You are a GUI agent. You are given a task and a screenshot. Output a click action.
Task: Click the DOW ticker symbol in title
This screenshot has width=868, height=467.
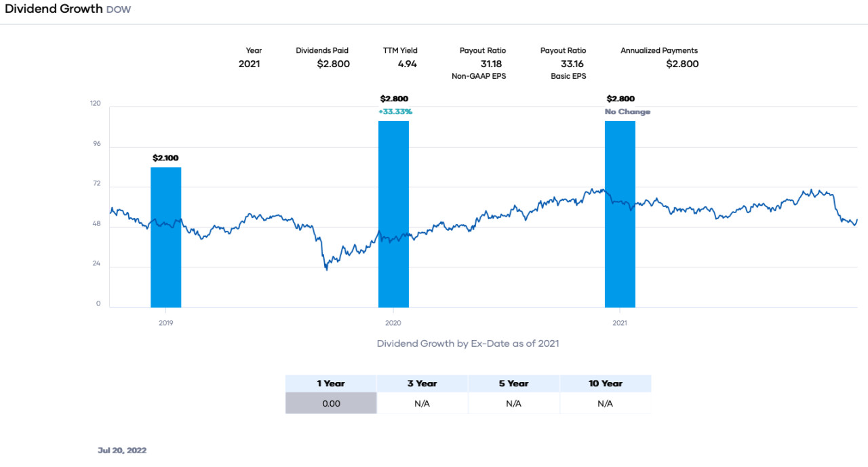point(119,10)
